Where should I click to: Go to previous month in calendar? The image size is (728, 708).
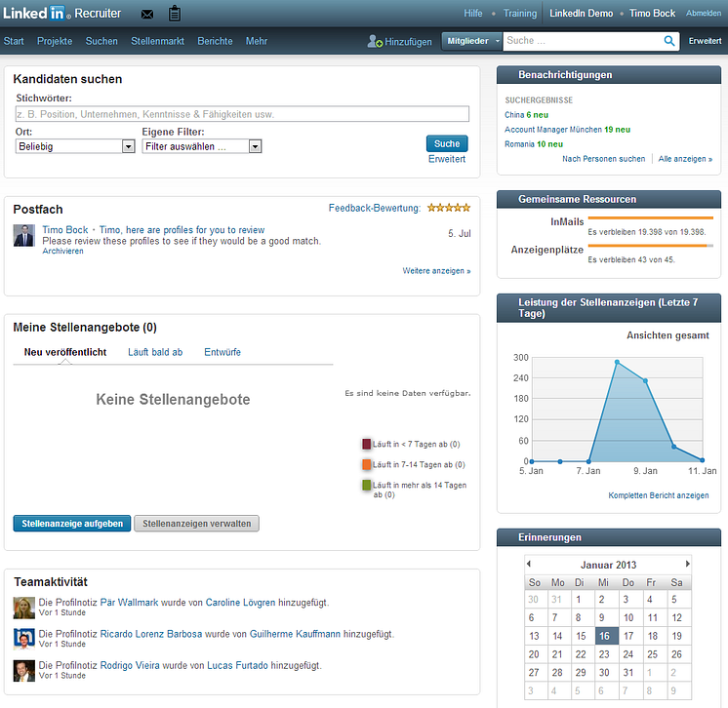point(528,564)
